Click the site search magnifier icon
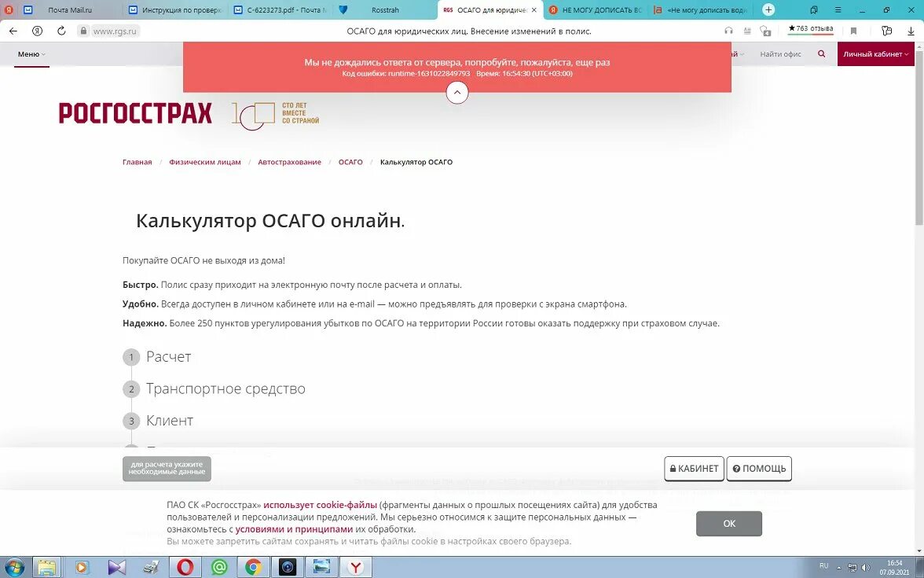 pos(822,54)
